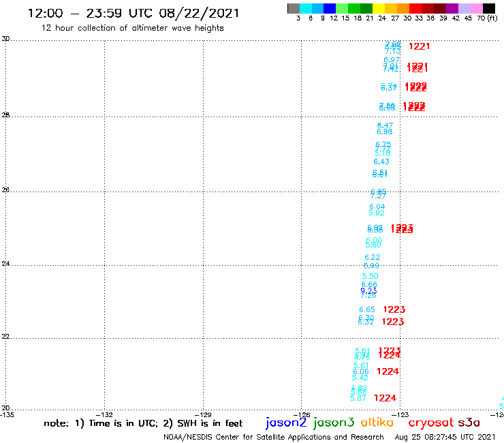The width and height of the screenshot is (504, 443).
Task: Click the wave height value 5.42
Action: pos(360,378)
